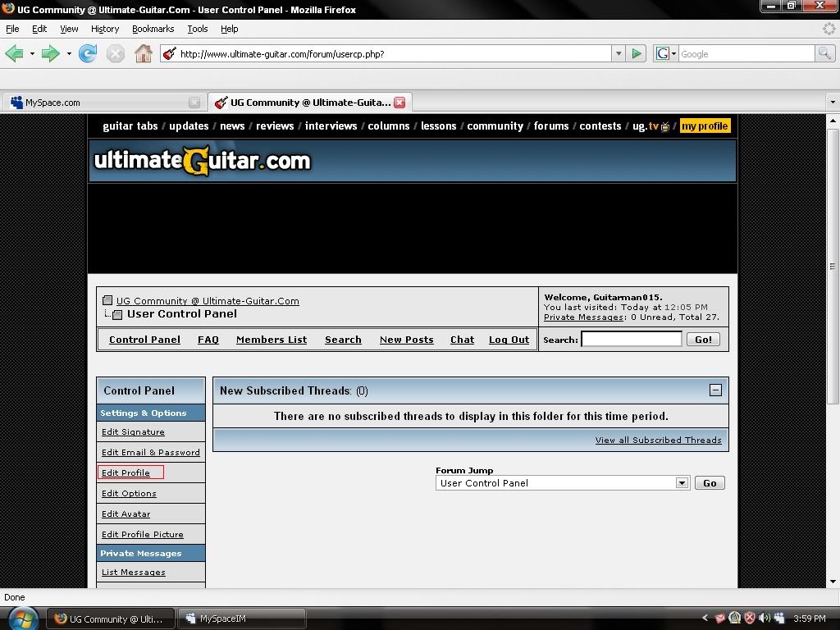Image resolution: width=840 pixels, height=630 pixels.
Task: Click the ug.tv television icon
Action: 664,126
